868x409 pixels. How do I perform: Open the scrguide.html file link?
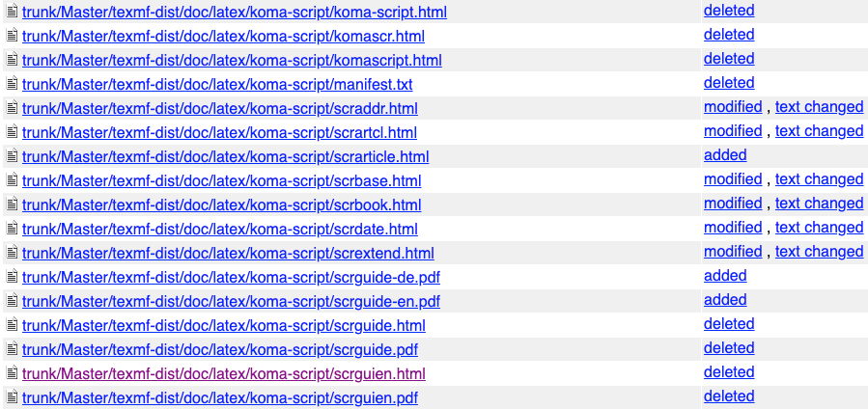click(223, 326)
